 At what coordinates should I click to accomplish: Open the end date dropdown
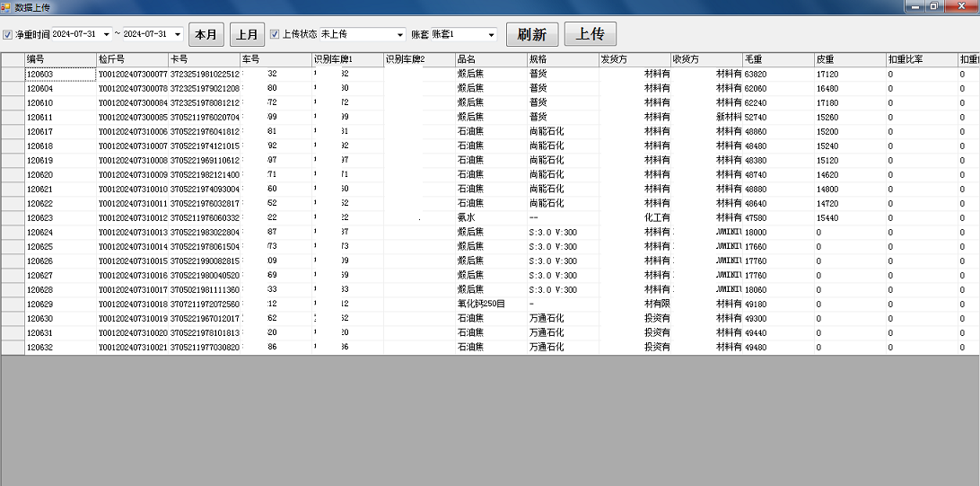pos(177,35)
